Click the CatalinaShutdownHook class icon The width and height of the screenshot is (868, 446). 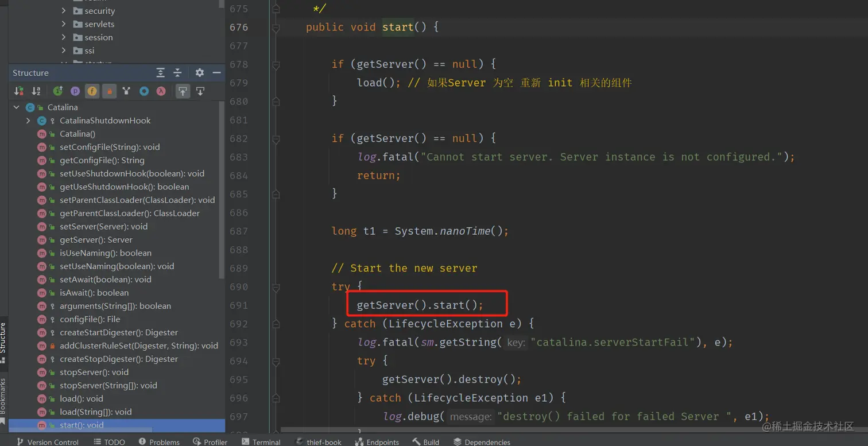(x=42, y=121)
